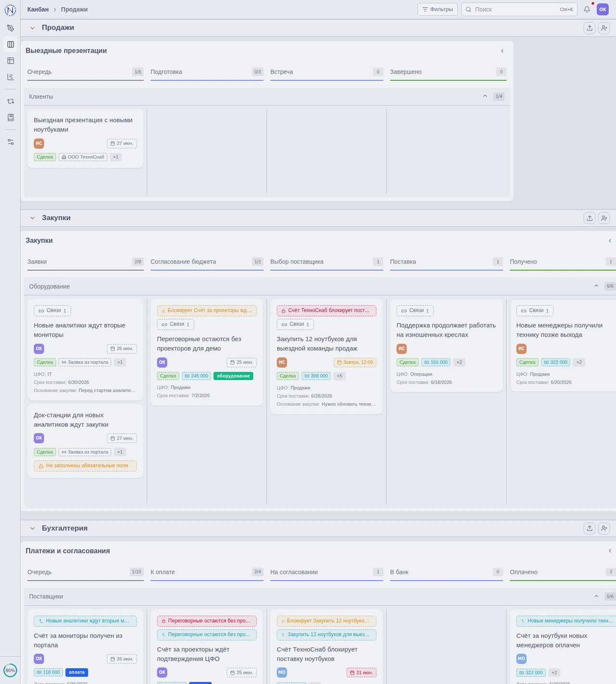
Task: Open the table view sidebar icon
Action: coord(11,61)
